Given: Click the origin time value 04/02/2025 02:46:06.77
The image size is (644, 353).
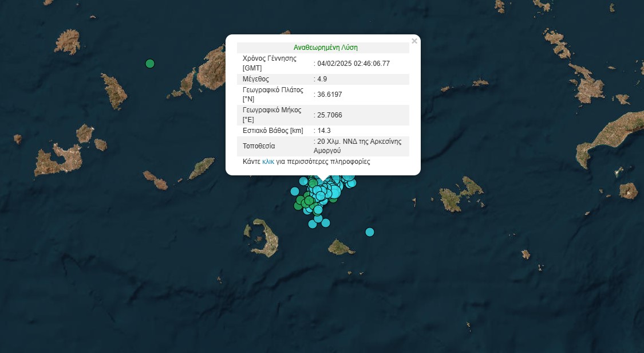Looking at the screenshot, I should tap(353, 64).
